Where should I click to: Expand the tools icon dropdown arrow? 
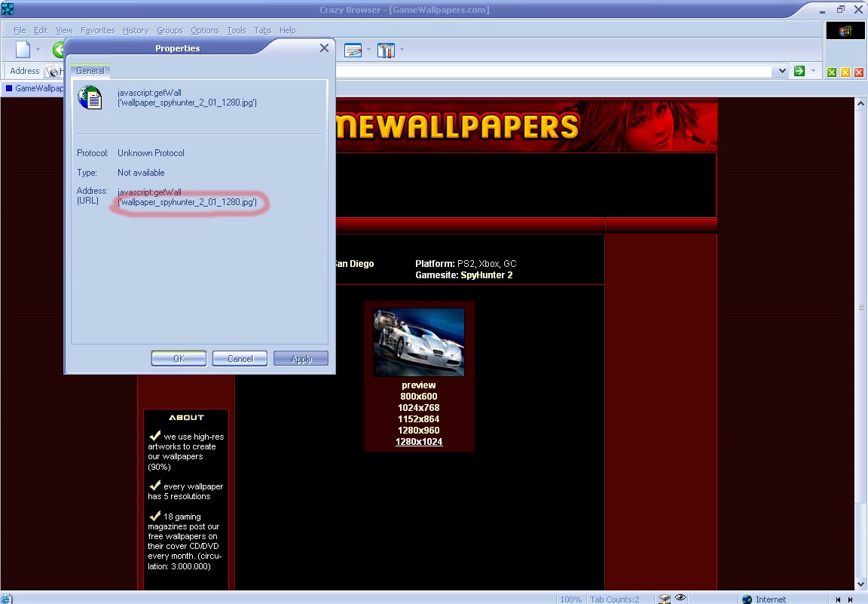pos(402,51)
